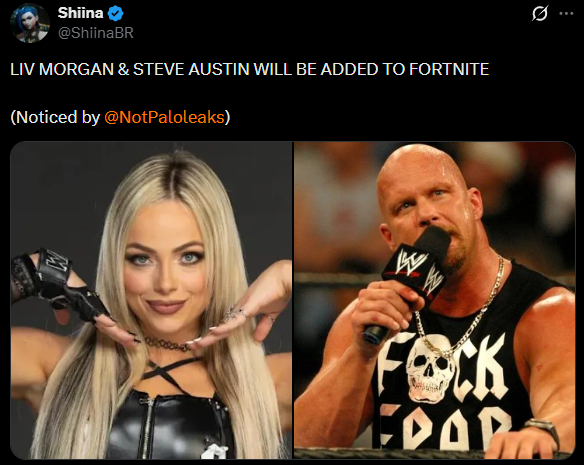Click the skull graphic on the black shirt
The height and width of the screenshot is (465, 584).
(429, 373)
